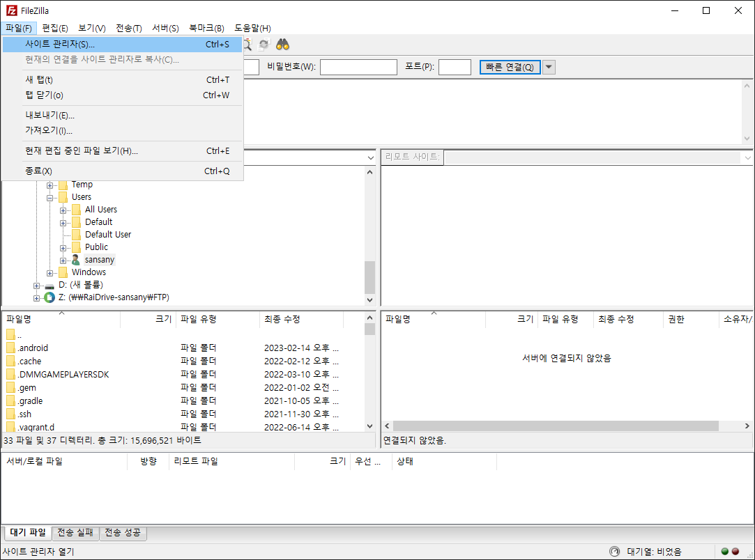The image size is (755, 560).
Task: Switch to the 전송 실패 tab
Action: point(75,533)
